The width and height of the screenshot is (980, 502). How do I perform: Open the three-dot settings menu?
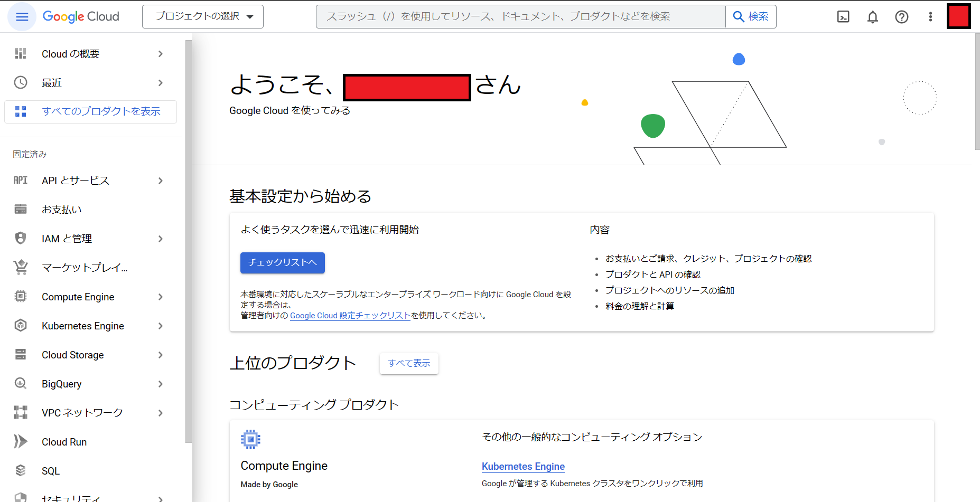pyautogui.click(x=930, y=17)
